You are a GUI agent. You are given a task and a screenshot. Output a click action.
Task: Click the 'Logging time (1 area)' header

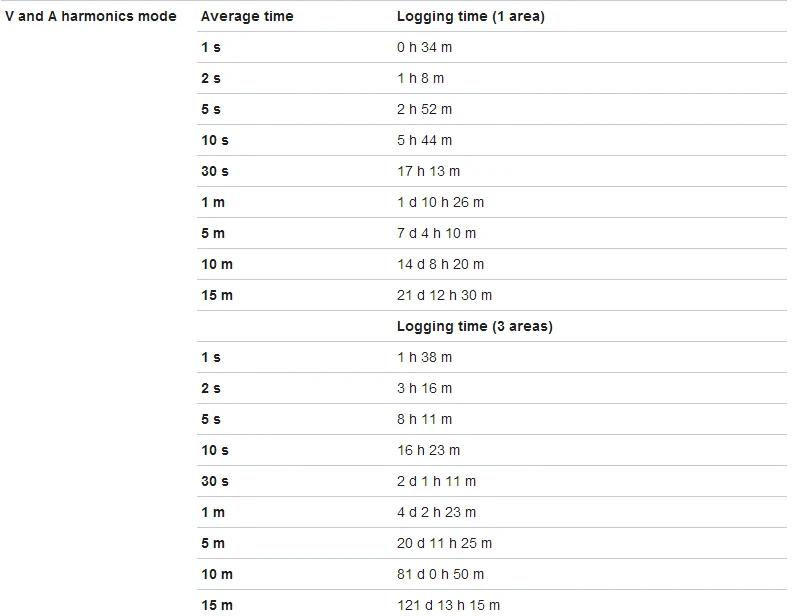(x=471, y=17)
